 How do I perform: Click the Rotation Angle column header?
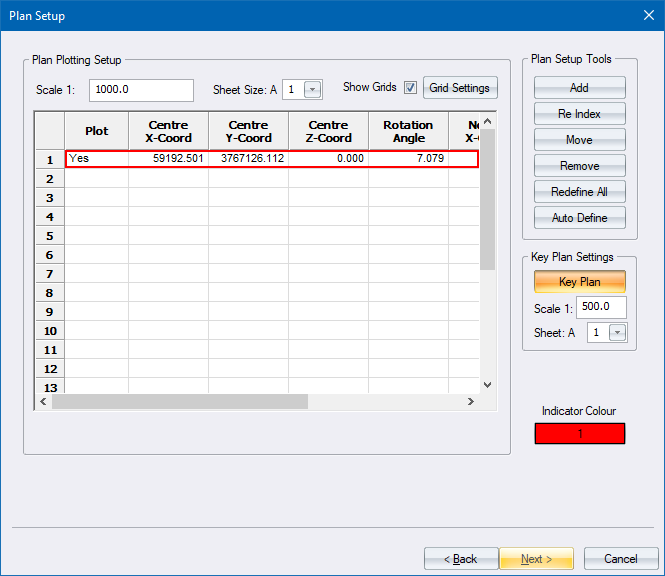(408, 132)
